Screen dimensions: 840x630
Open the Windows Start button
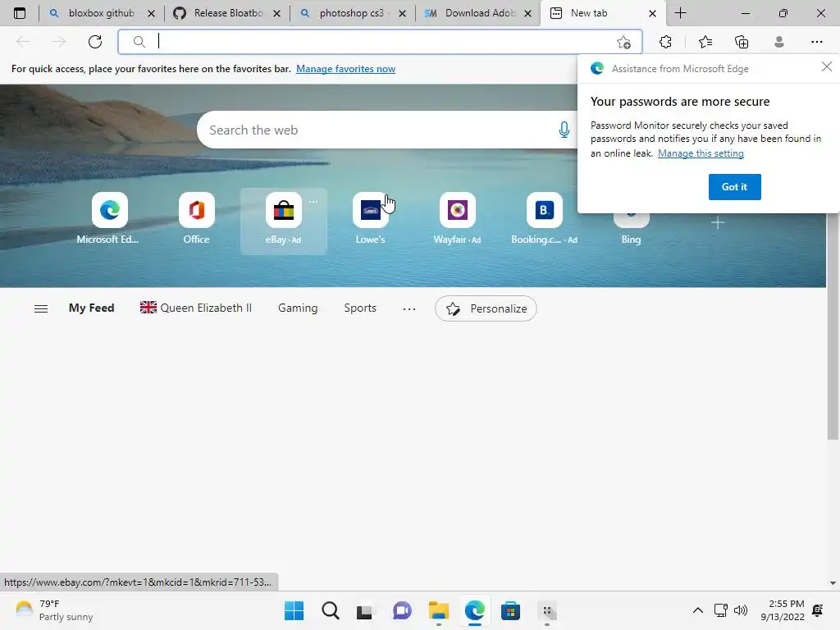[x=294, y=610]
